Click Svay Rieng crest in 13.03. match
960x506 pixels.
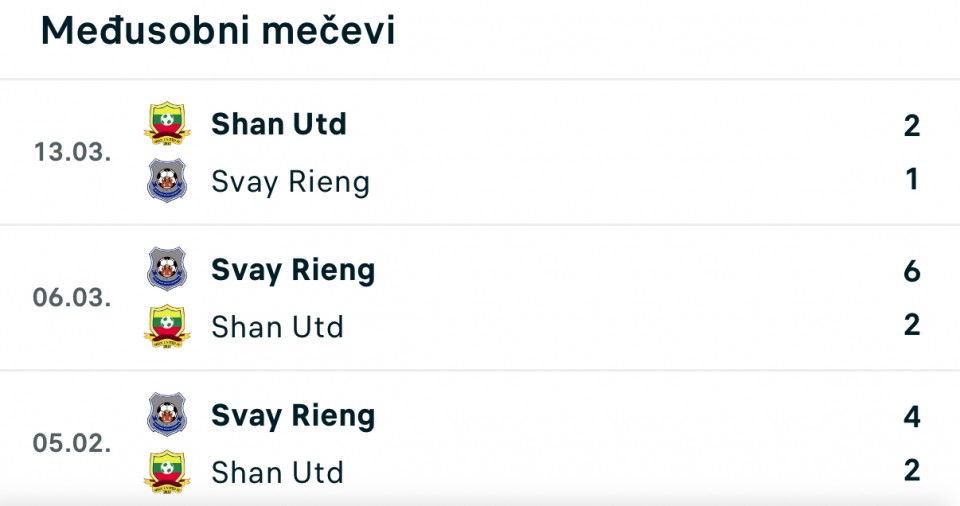[167, 180]
